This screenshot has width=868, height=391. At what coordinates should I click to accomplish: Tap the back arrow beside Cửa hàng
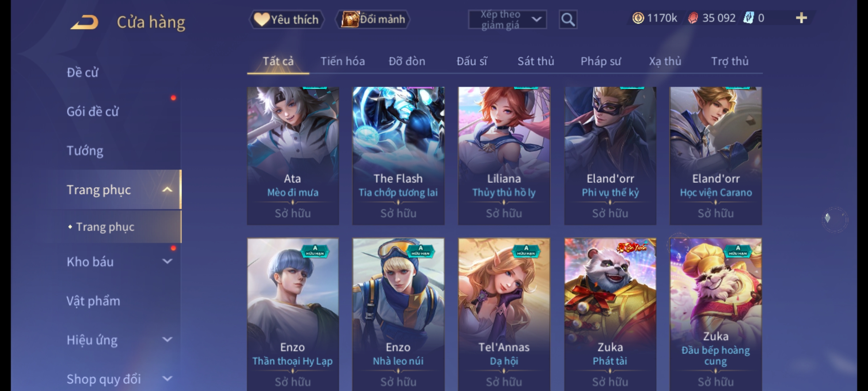click(85, 22)
